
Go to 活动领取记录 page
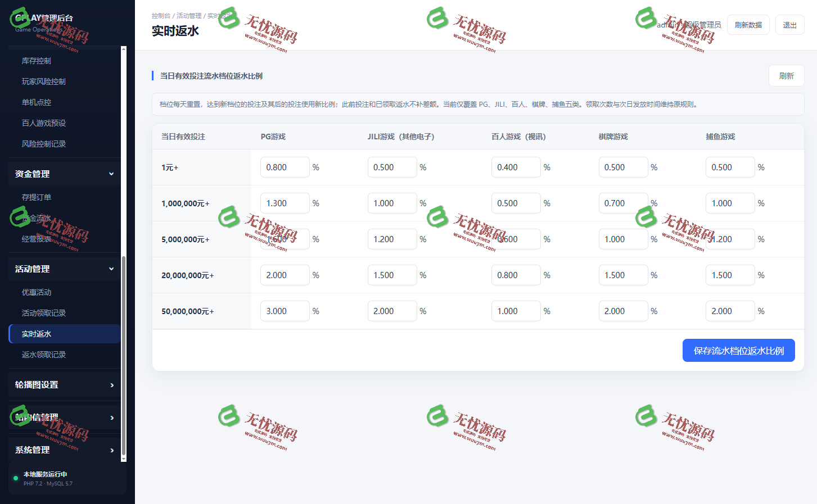point(65,313)
